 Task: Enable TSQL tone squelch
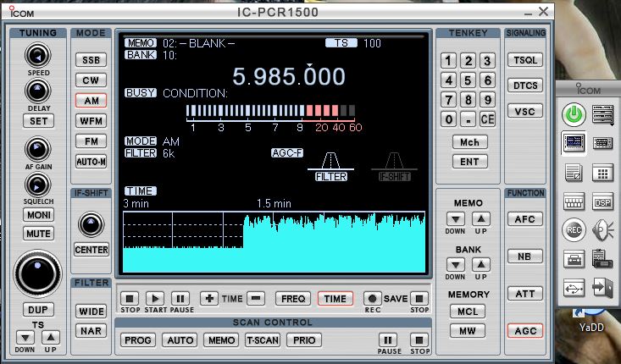[x=524, y=60]
